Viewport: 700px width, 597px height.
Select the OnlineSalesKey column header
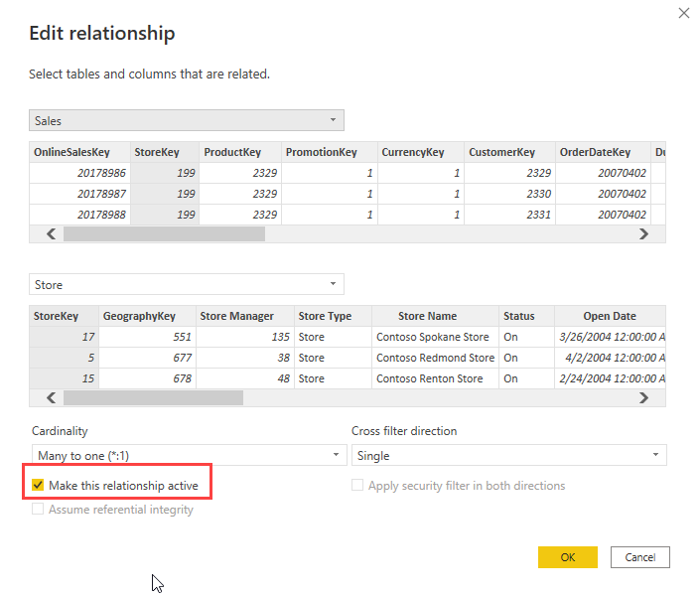click(x=79, y=152)
